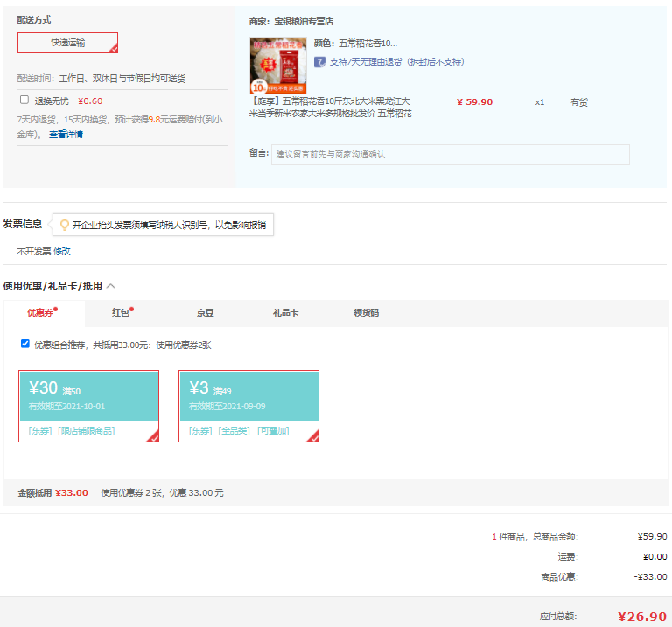Open 支持7天无理由退货 policy link
The width and height of the screenshot is (672, 627).
396,62
